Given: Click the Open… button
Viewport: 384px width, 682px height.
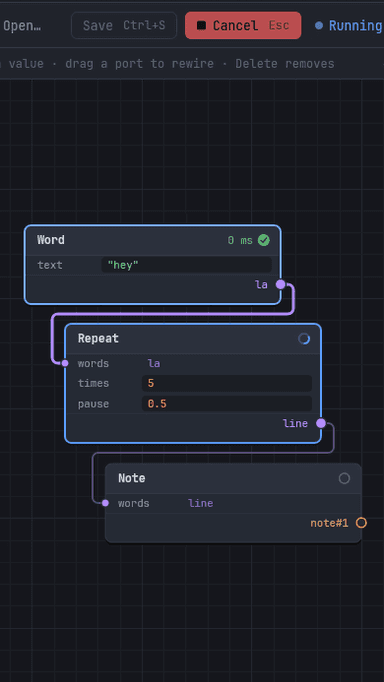Looking at the screenshot, I should point(22,26).
